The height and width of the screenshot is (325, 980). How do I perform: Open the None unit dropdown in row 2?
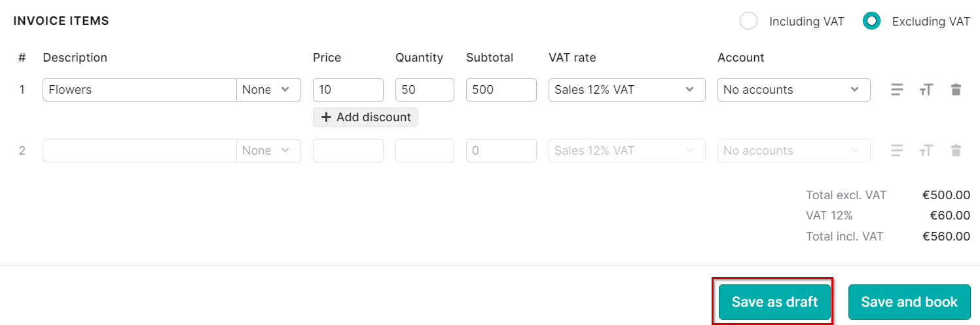pos(268,151)
